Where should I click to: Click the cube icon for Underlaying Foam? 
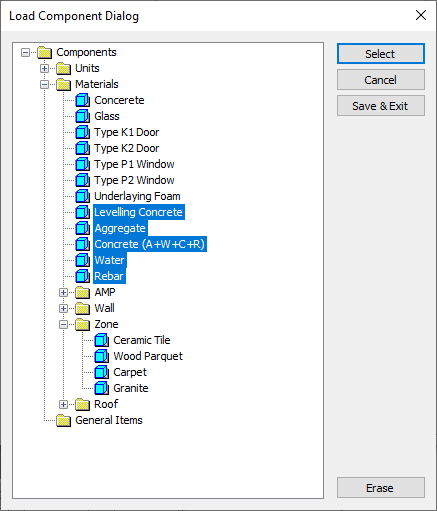pos(82,196)
